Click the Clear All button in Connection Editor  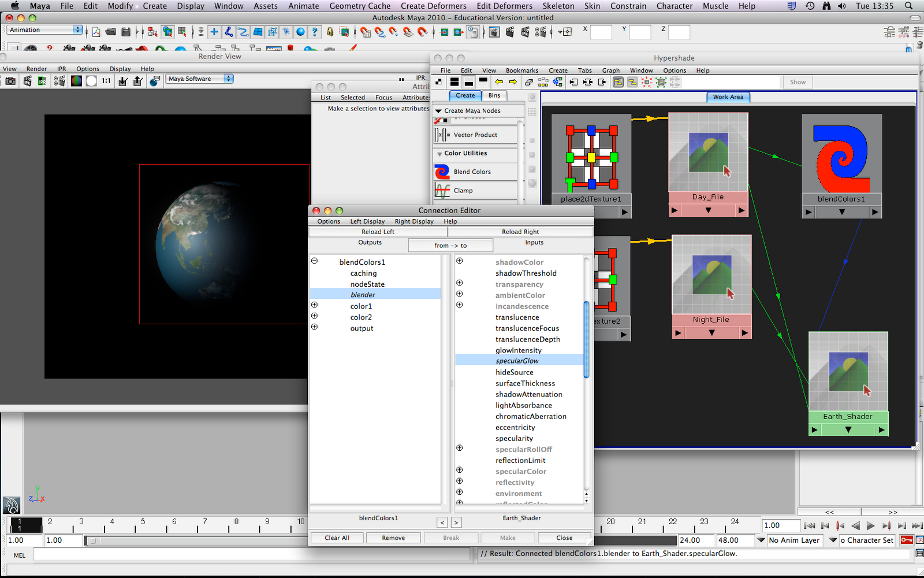point(337,538)
